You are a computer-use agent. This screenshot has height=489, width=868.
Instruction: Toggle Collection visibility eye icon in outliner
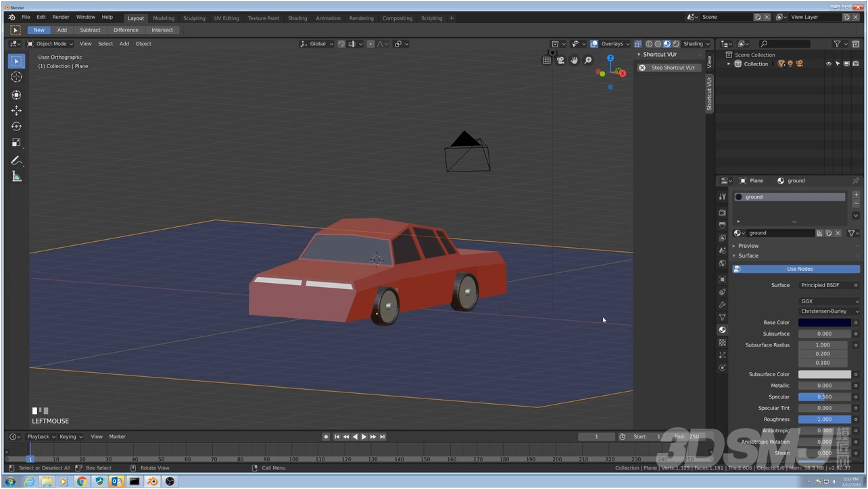[x=828, y=64]
